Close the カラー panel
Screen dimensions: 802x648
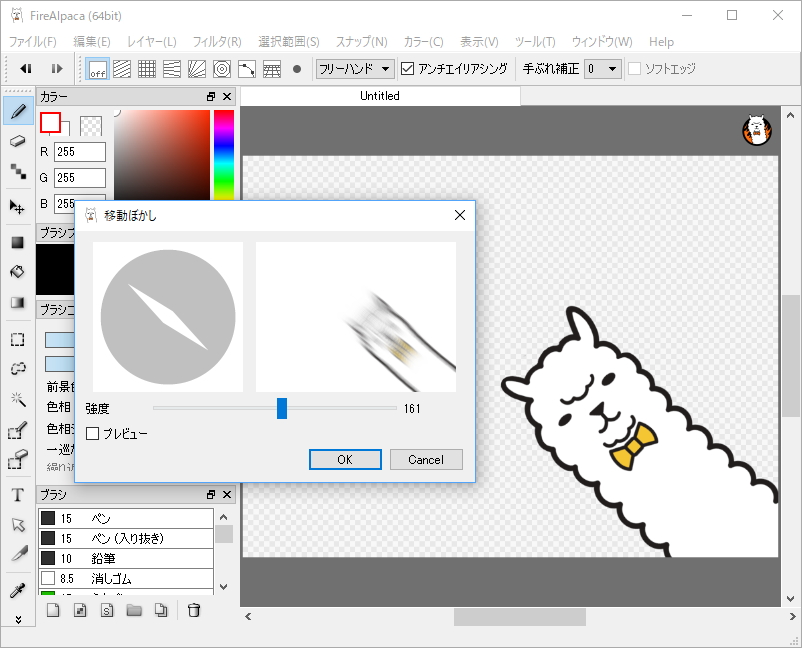227,96
